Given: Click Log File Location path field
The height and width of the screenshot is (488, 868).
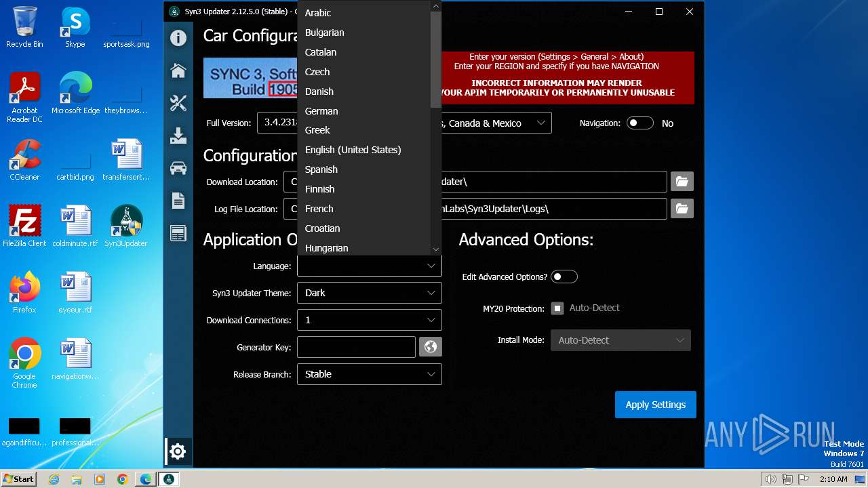Looking at the screenshot, I should 475,209.
